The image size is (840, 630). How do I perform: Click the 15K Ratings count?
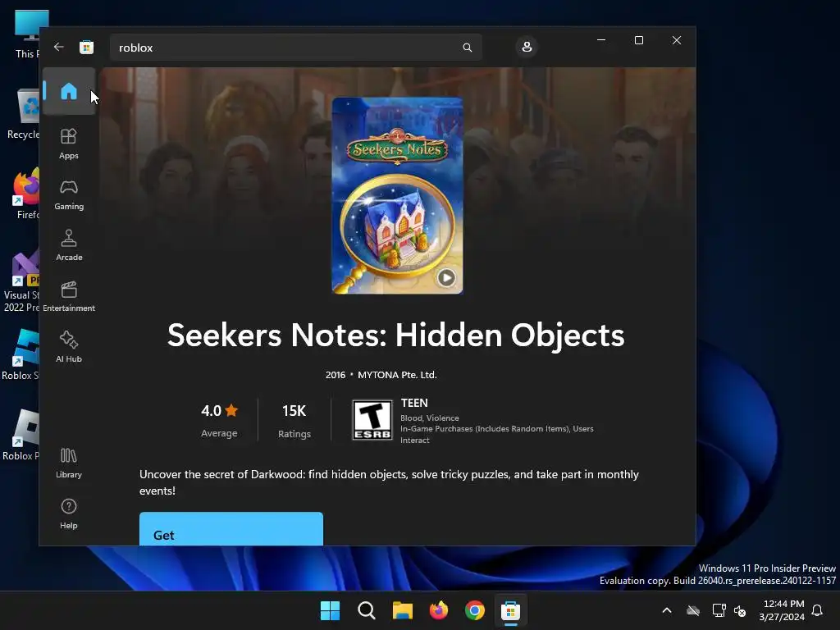pyautogui.click(x=294, y=421)
